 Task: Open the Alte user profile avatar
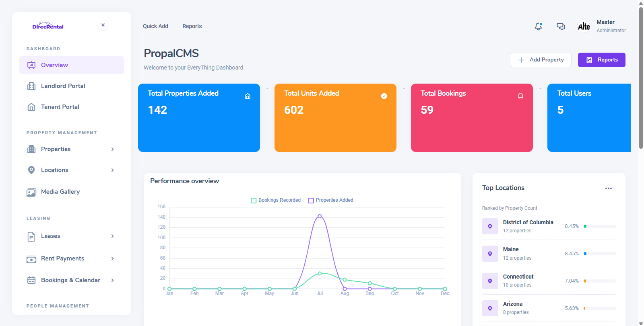click(584, 27)
